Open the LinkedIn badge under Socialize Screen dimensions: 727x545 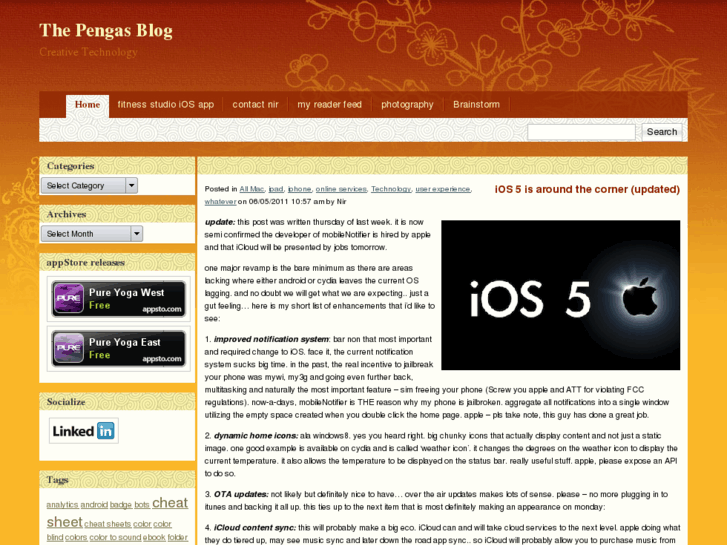pos(84,431)
